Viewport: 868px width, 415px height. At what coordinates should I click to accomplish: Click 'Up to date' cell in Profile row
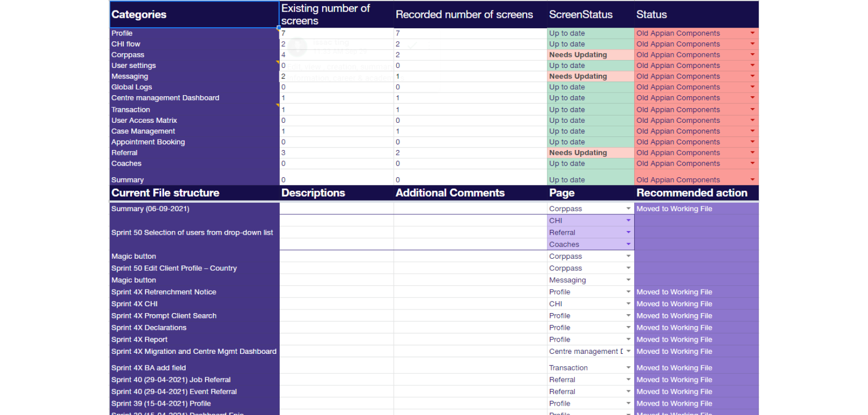point(591,33)
